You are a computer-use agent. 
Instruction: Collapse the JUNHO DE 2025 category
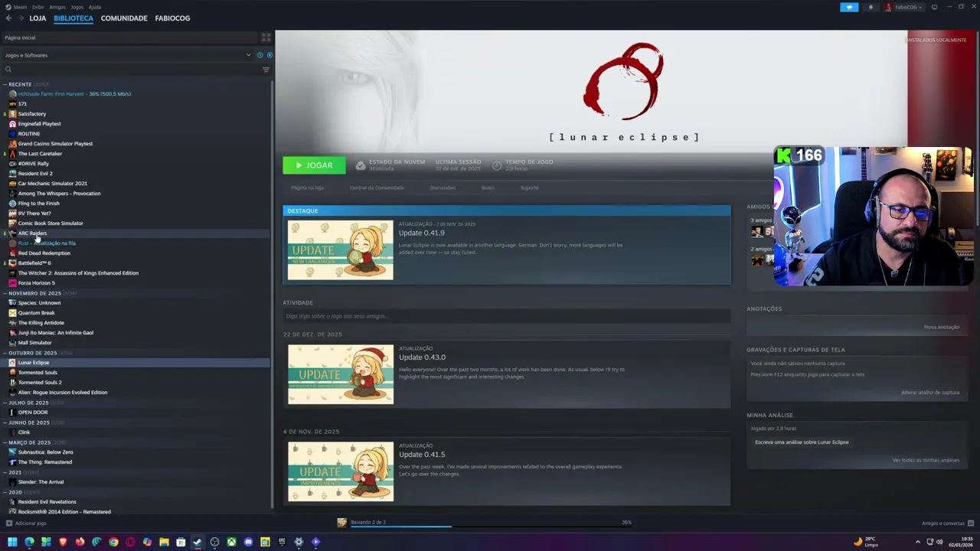(5, 422)
